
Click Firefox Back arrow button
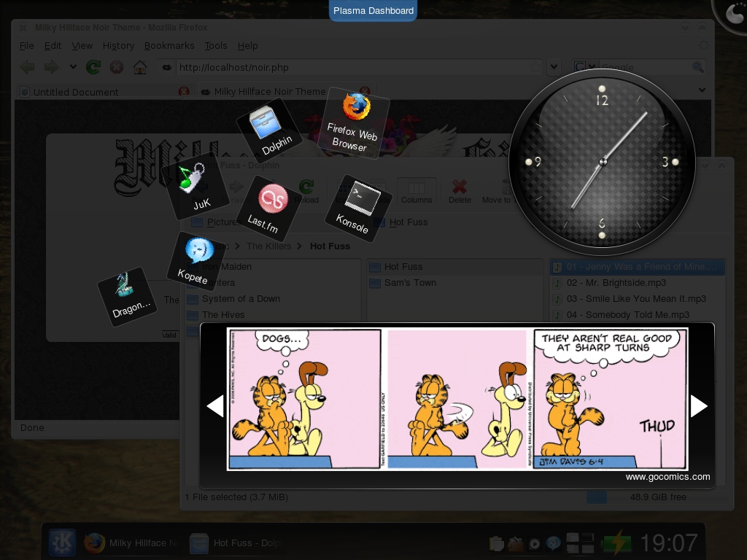click(28, 67)
